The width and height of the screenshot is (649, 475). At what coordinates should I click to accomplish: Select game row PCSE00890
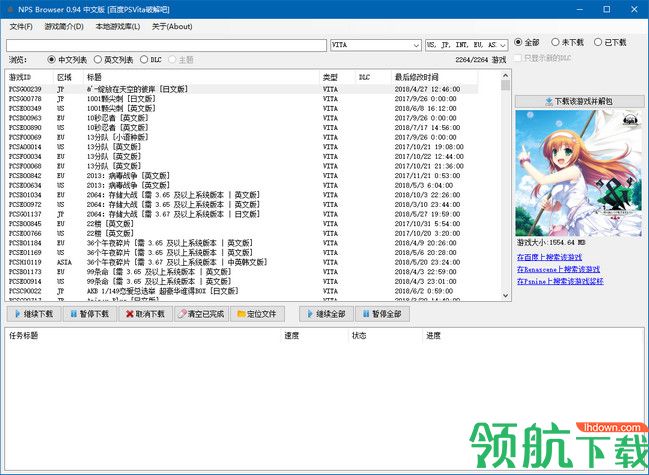(x=242, y=127)
